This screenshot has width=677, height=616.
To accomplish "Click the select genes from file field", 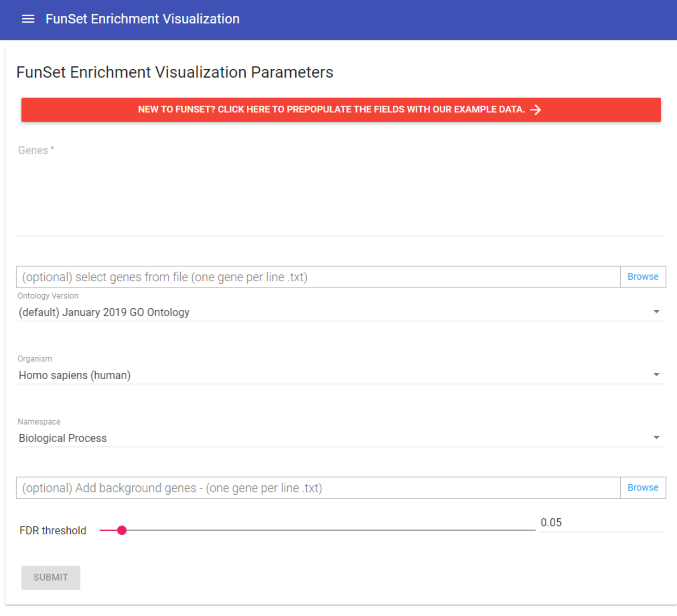I will pyautogui.click(x=318, y=277).
